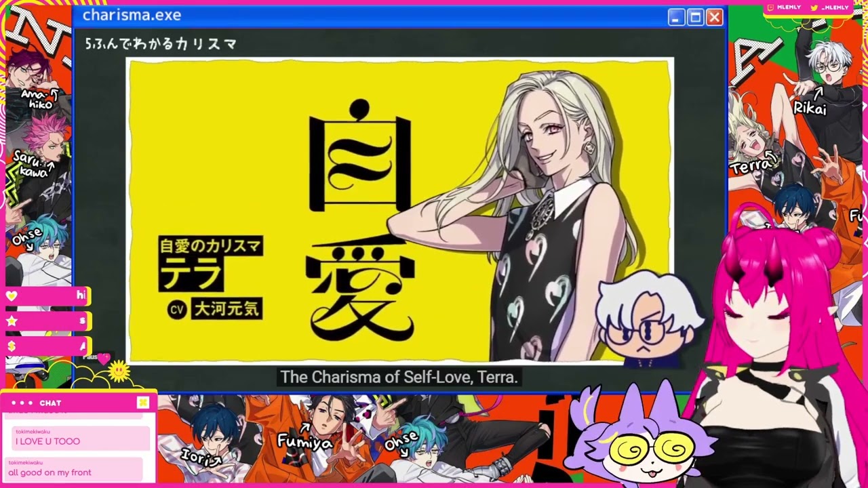Click the dollar sign icon on the donation bar
This screenshot has height=488, width=868.
[x=12, y=346]
